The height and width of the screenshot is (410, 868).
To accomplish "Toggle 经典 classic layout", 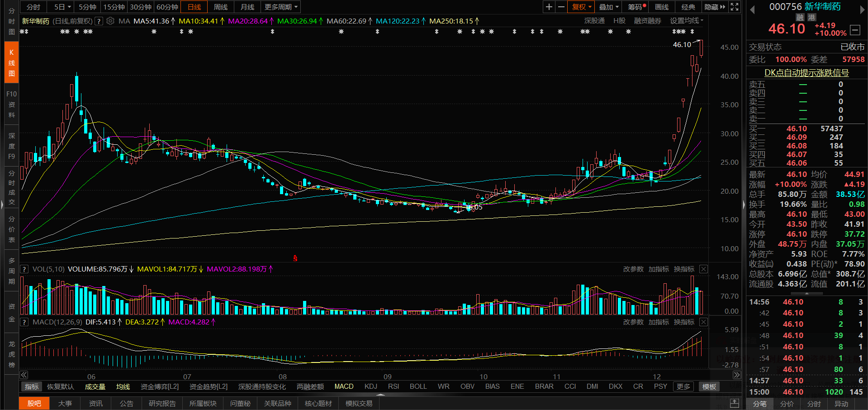I will coord(688,7).
